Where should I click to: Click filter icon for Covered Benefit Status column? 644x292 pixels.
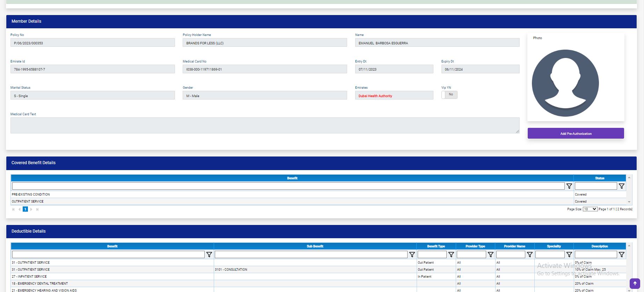click(x=621, y=186)
